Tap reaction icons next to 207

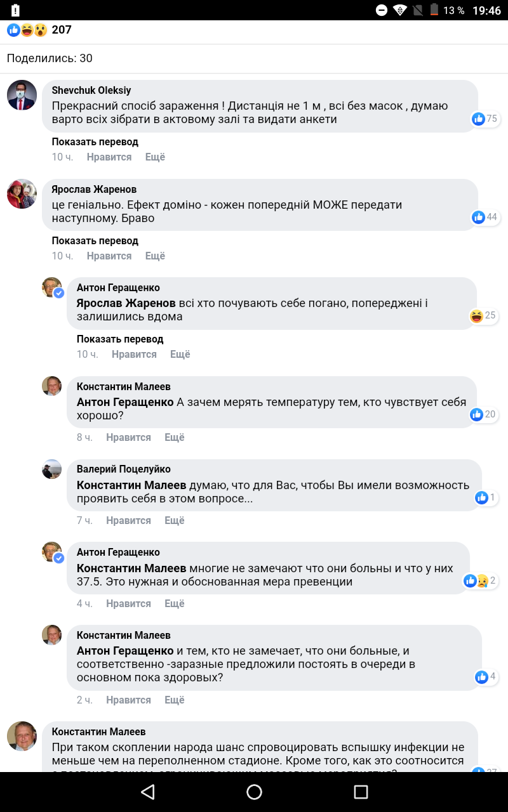pyautogui.click(x=27, y=30)
